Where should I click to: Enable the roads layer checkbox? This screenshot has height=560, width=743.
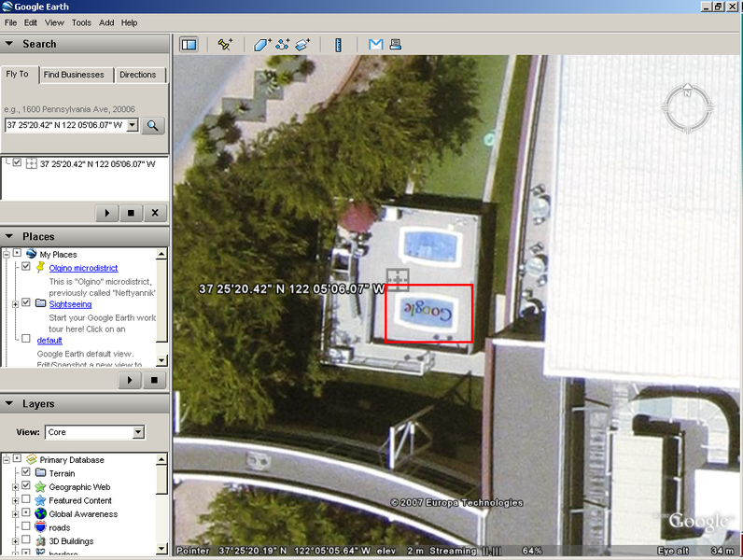click(x=26, y=527)
